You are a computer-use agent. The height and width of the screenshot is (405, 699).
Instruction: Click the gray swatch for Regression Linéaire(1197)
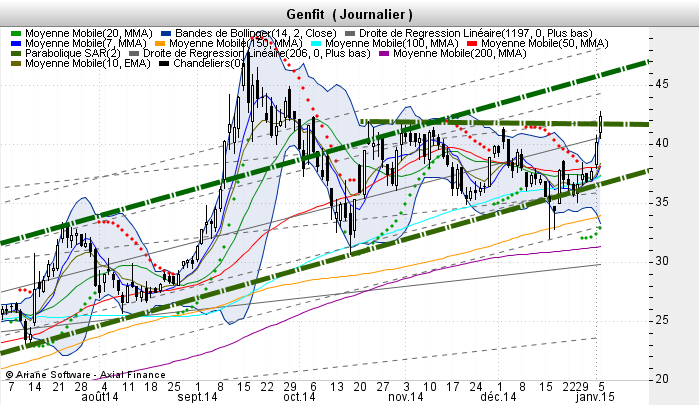pos(350,33)
